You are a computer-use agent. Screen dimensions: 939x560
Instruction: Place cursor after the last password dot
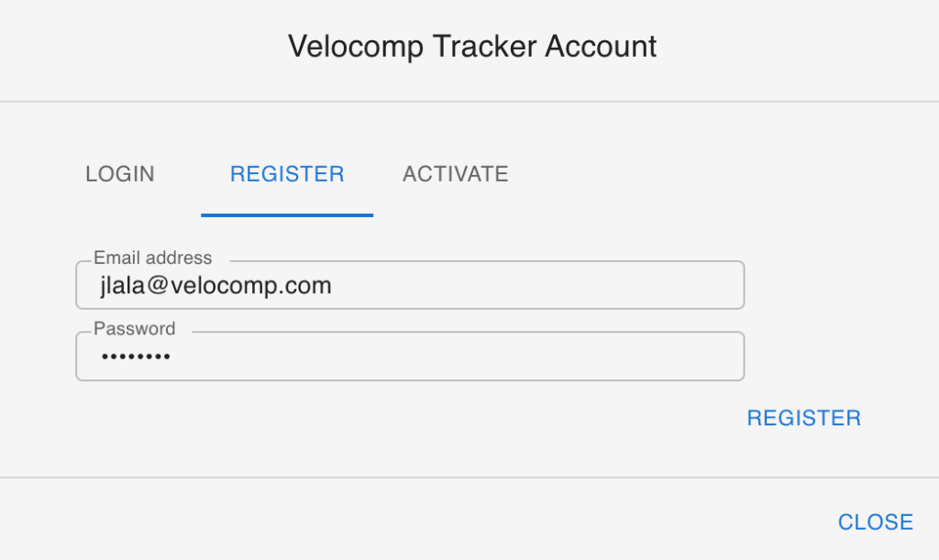coord(172,357)
